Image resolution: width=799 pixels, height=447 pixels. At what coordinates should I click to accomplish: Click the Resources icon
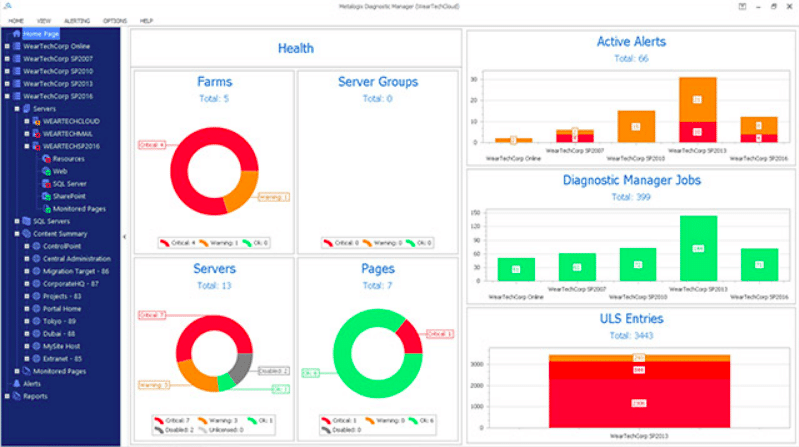click(x=46, y=159)
